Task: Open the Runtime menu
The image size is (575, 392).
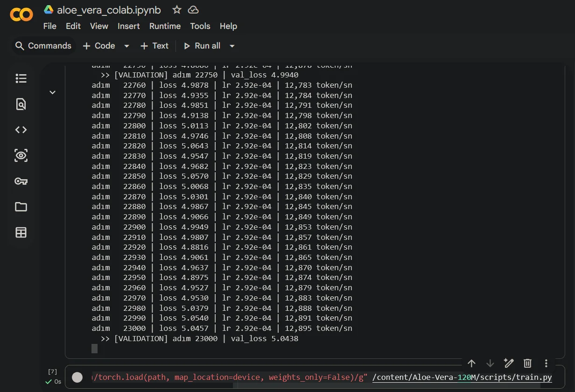Action: [165, 26]
